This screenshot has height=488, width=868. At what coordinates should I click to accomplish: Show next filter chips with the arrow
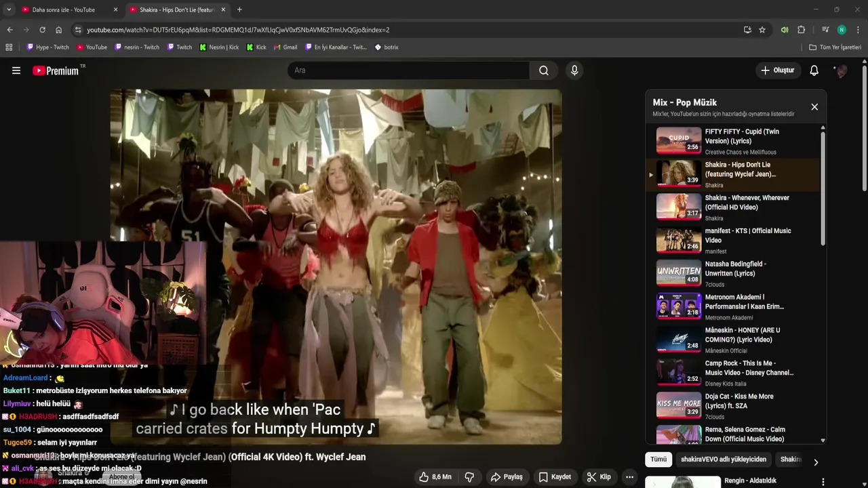click(816, 462)
